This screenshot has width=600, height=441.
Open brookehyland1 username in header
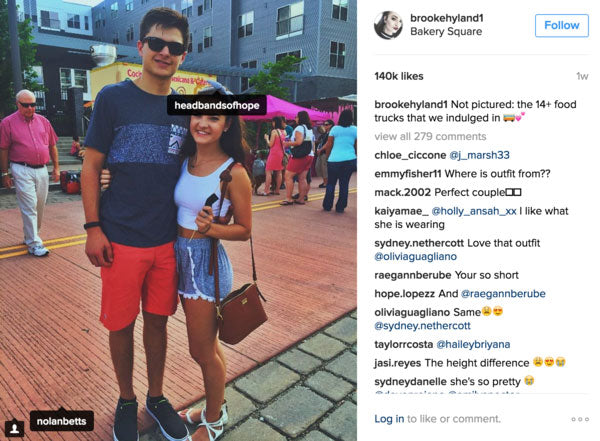coord(447,18)
